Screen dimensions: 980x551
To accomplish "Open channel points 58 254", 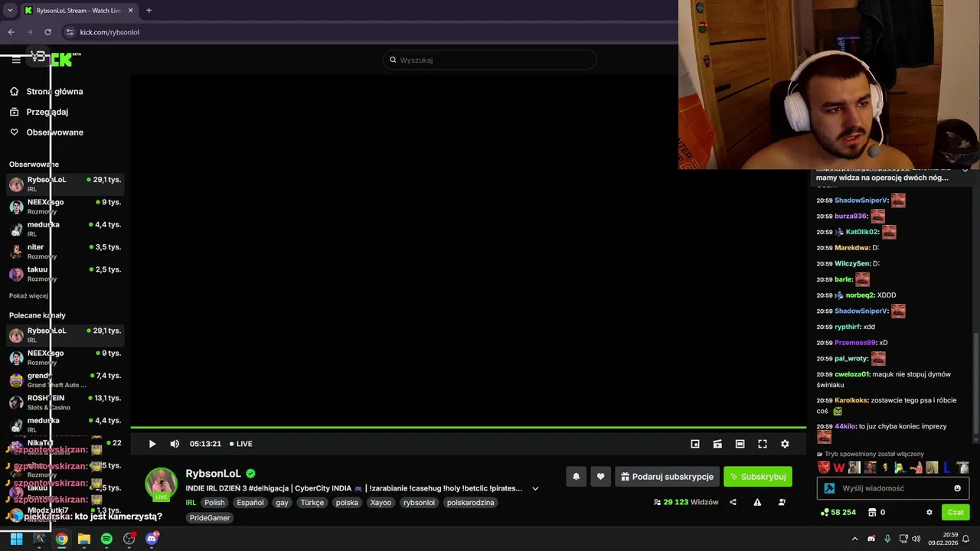I will (838, 513).
